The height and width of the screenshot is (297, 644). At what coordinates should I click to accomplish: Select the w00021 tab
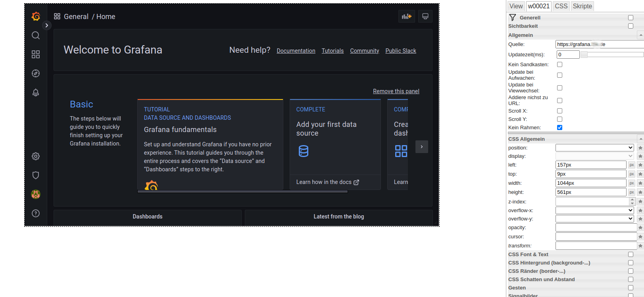point(539,6)
